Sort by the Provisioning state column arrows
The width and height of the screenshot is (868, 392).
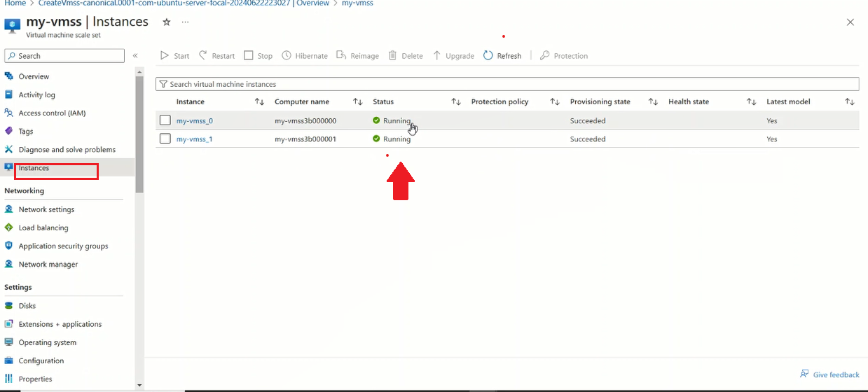(x=653, y=101)
